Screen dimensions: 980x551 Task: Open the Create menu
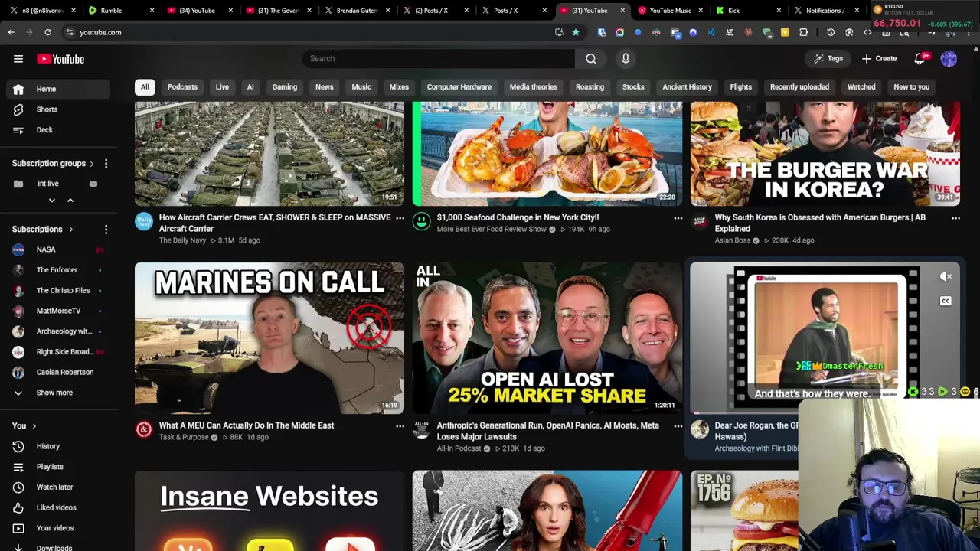pyautogui.click(x=879, y=59)
